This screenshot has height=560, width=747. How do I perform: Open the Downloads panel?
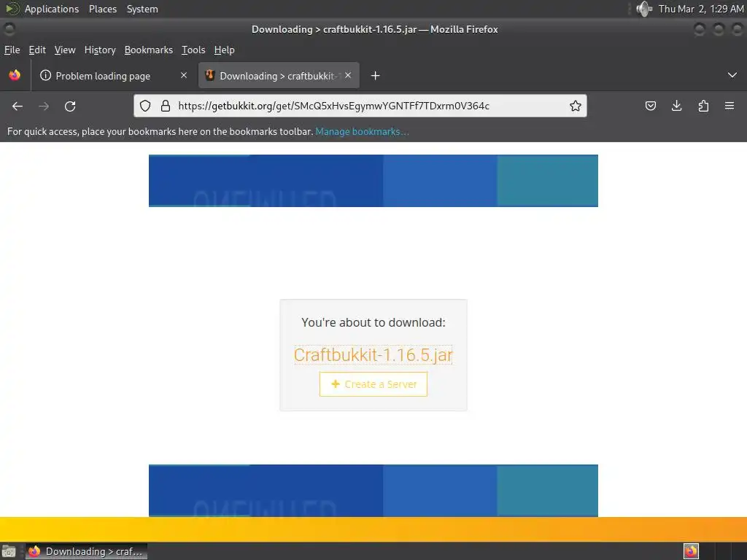click(x=676, y=106)
